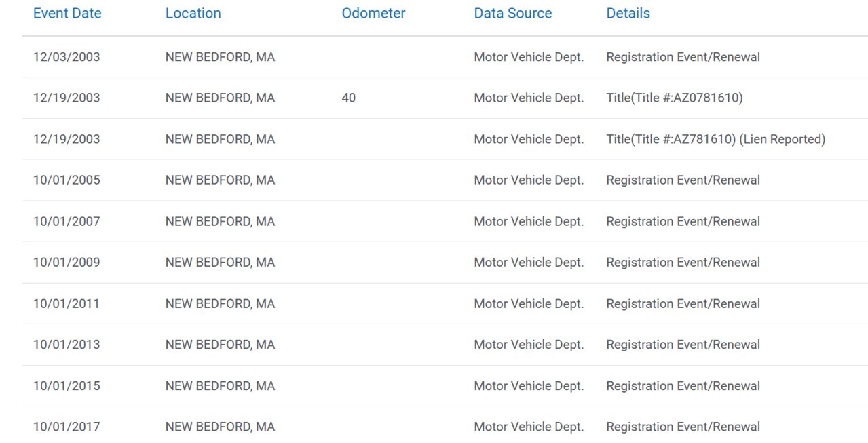
Task: Click Motor Vehicle Dept. in 10/01/2007 row
Action: click(x=529, y=222)
